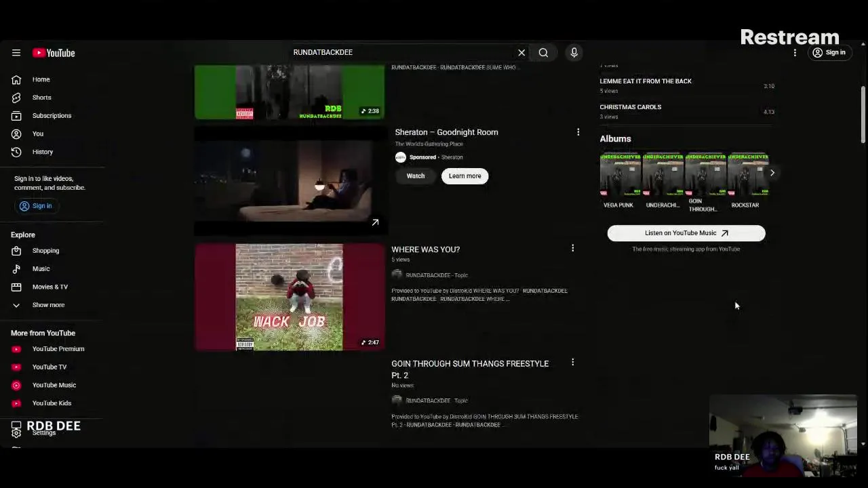This screenshot has height=488, width=868.
Task: Open GOIN THROUGH SUM THANGS FREESTYLE Pt. 2
Action: tap(470, 369)
